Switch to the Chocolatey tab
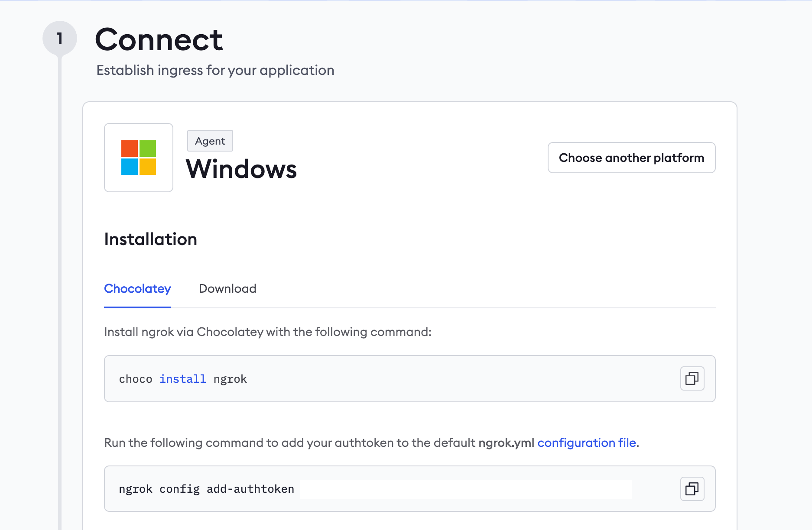Viewport: 812px width, 530px height. (137, 289)
